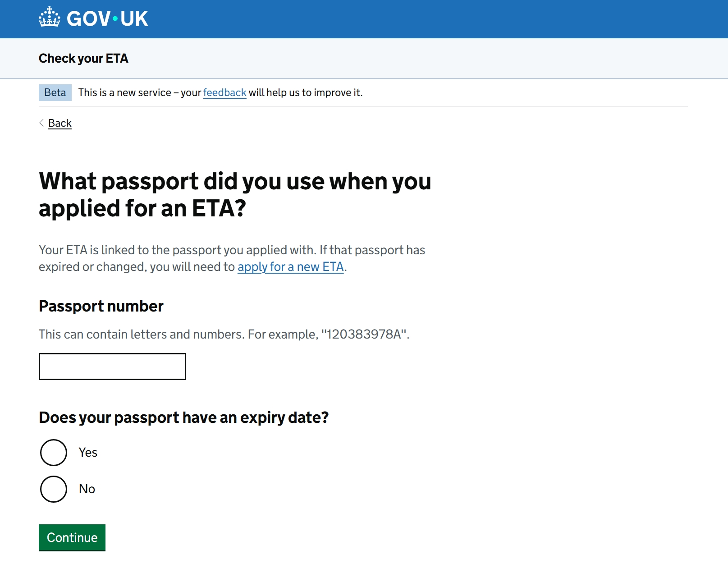This screenshot has width=728, height=573.
Task: Click inside the passport number field
Action: pyautogui.click(x=112, y=367)
